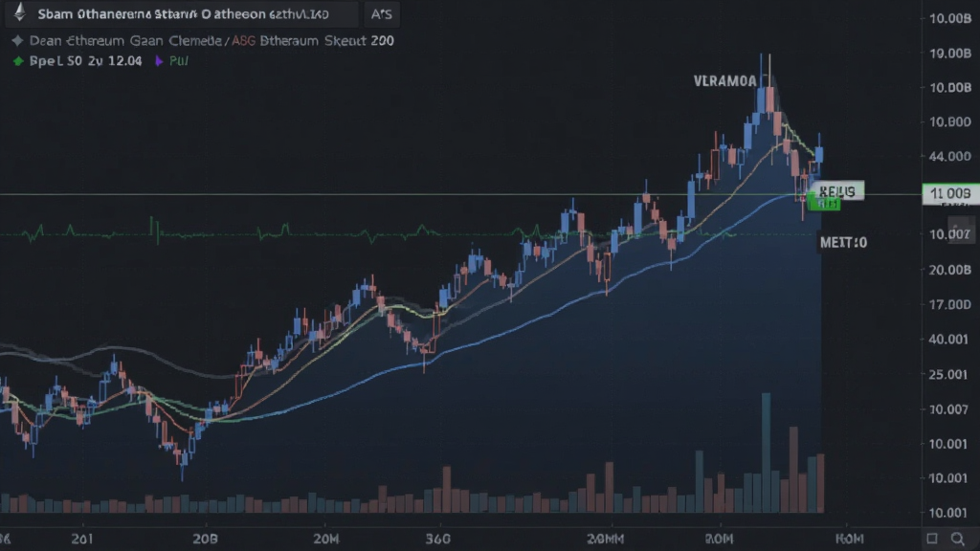The image size is (980, 551).
Task: Click the VLRAMOA label near the price peak
Action: pos(725,81)
